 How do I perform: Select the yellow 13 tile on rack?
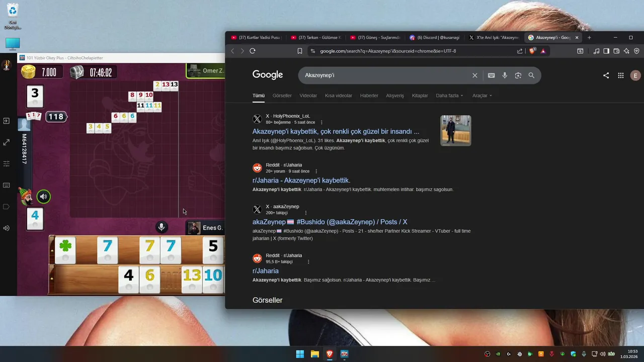[191, 280]
